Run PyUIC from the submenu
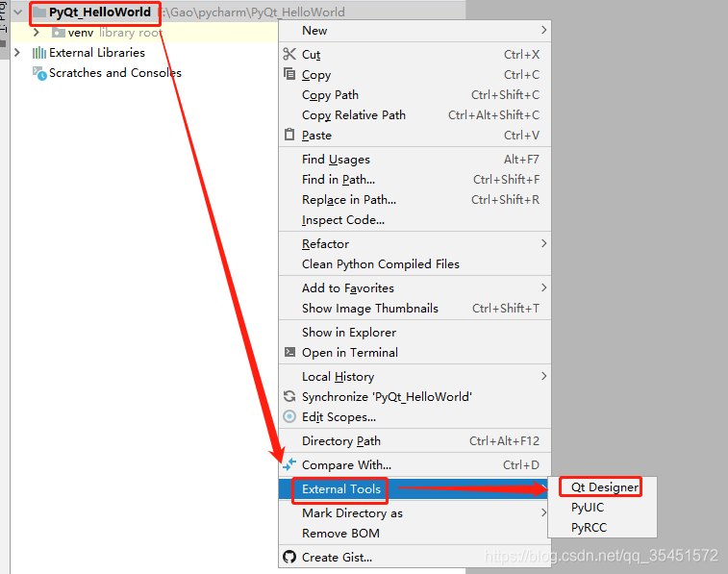728x574 pixels. point(602,508)
